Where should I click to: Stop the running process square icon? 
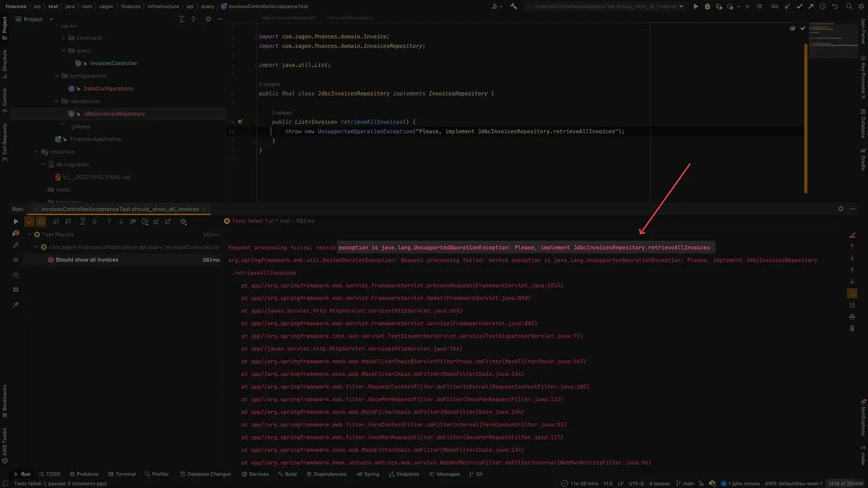coord(16,260)
